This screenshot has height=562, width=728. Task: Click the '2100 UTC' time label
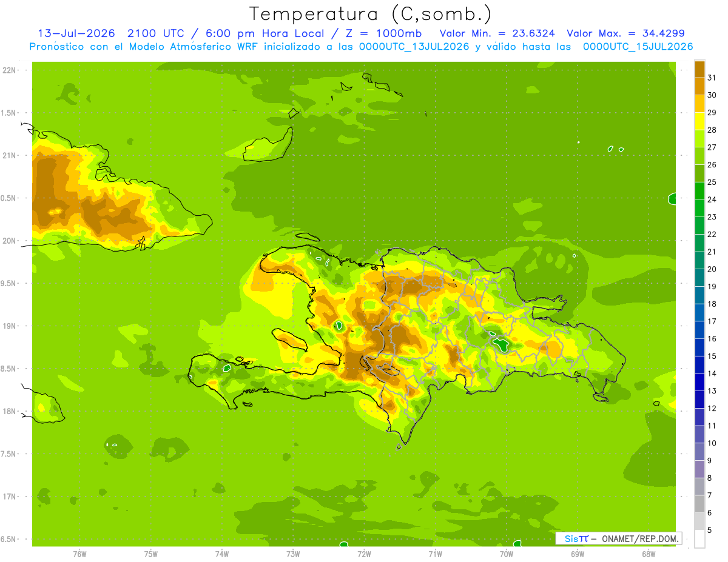coord(157,33)
